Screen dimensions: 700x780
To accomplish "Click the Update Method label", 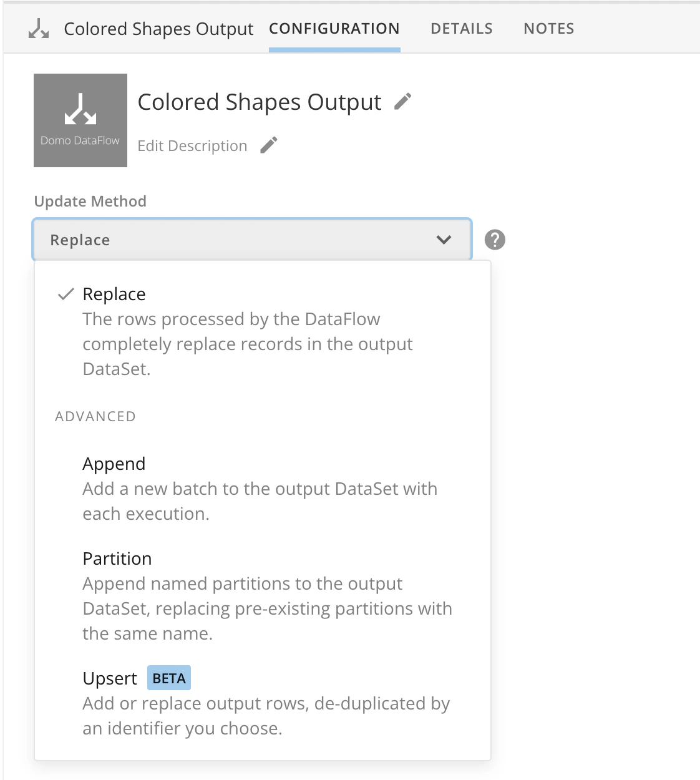I will point(90,202).
